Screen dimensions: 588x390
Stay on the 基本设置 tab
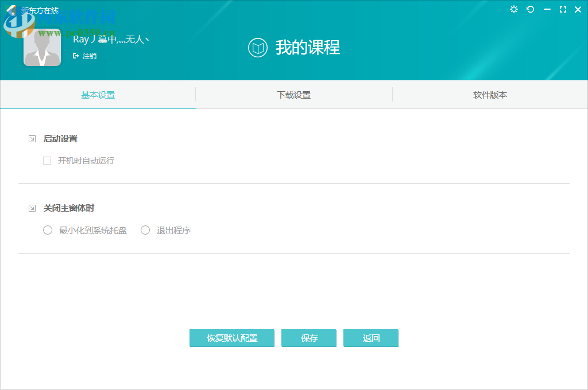(98, 95)
